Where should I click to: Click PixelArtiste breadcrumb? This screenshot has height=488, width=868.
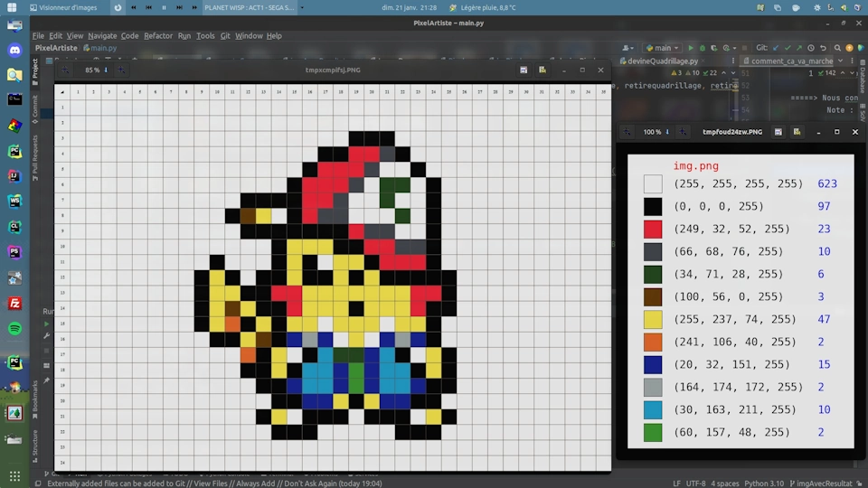[x=56, y=48]
